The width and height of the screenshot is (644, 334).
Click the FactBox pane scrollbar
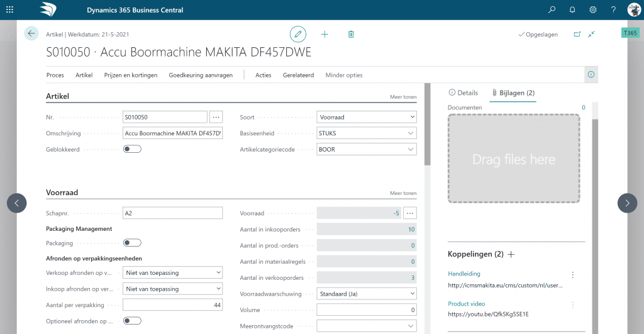coord(595,226)
